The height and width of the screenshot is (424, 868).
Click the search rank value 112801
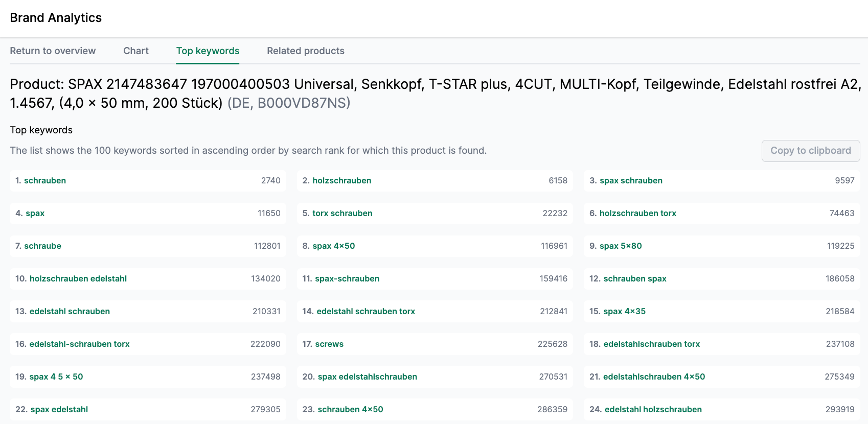click(x=267, y=246)
